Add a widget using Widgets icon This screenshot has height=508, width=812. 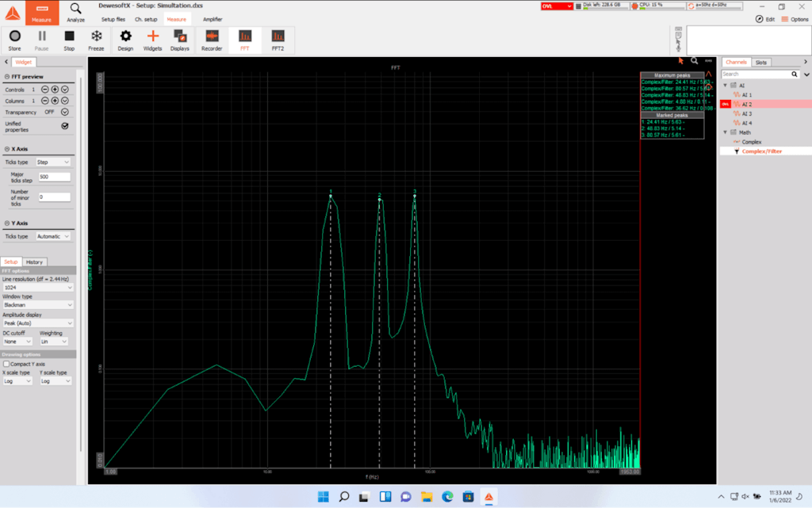pyautogui.click(x=153, y=40)
